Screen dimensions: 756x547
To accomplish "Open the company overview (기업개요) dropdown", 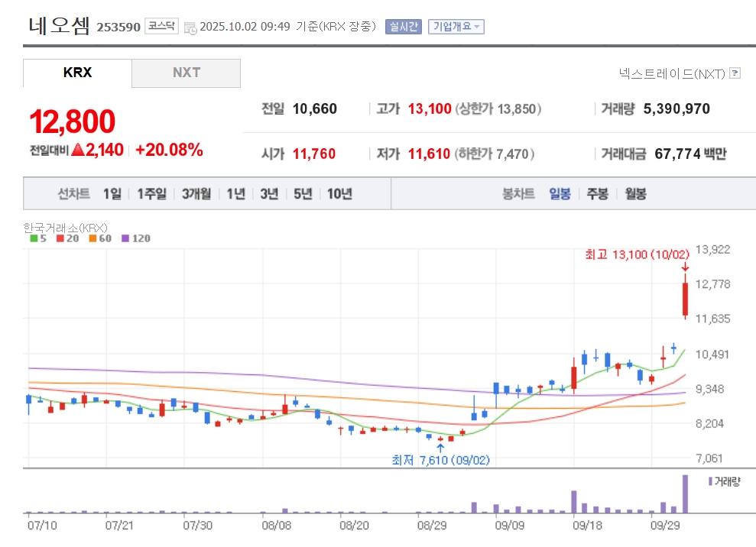I will 456,27.
